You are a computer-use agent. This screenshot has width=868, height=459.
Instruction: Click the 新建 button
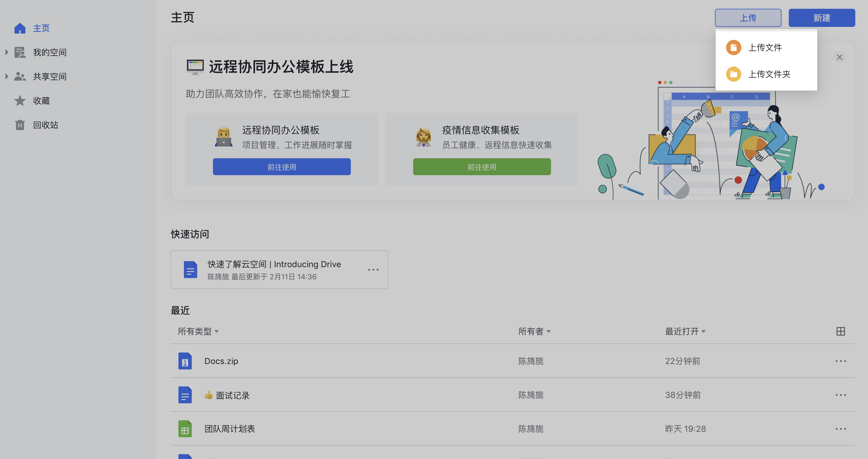point(822,18)
